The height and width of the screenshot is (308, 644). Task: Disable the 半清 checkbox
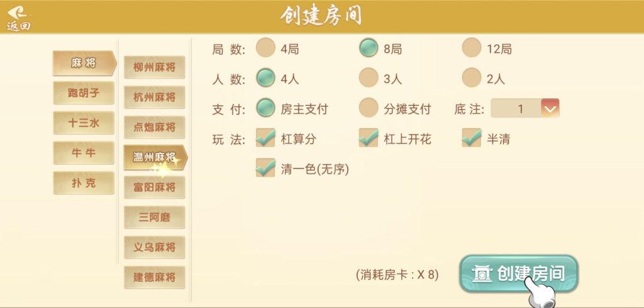tap(472, 138)
